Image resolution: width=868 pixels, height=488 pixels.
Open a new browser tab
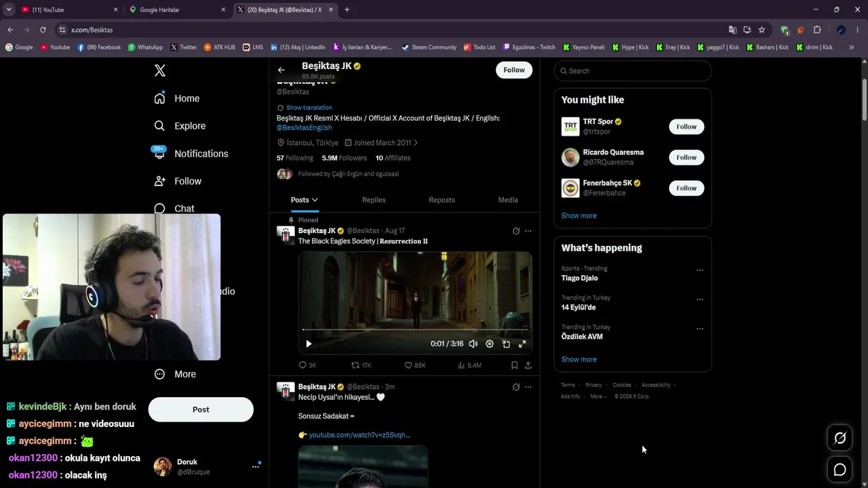[x=347, y=9]
